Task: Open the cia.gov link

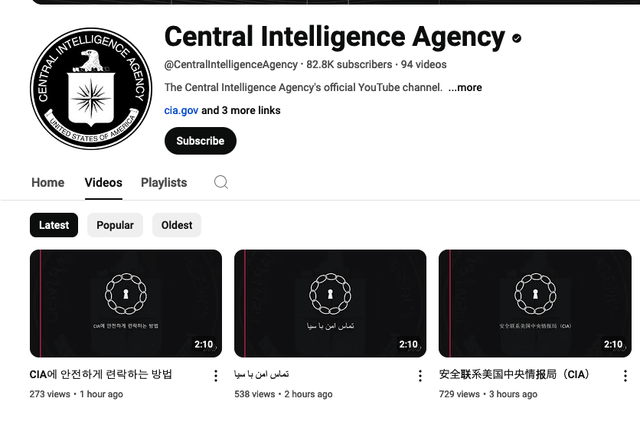Action: [181, 110]
